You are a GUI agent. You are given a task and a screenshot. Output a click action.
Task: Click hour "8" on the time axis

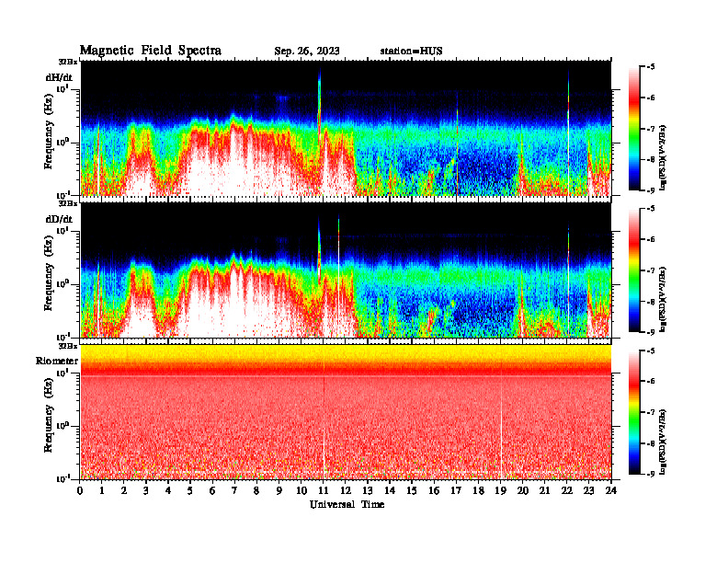click(256, 491)
